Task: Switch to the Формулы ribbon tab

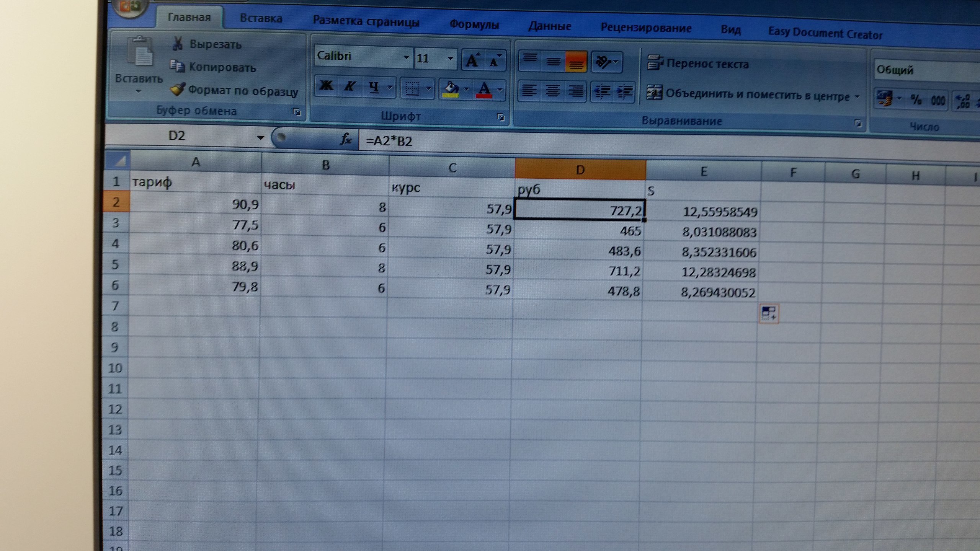Action: click(474, 24)
